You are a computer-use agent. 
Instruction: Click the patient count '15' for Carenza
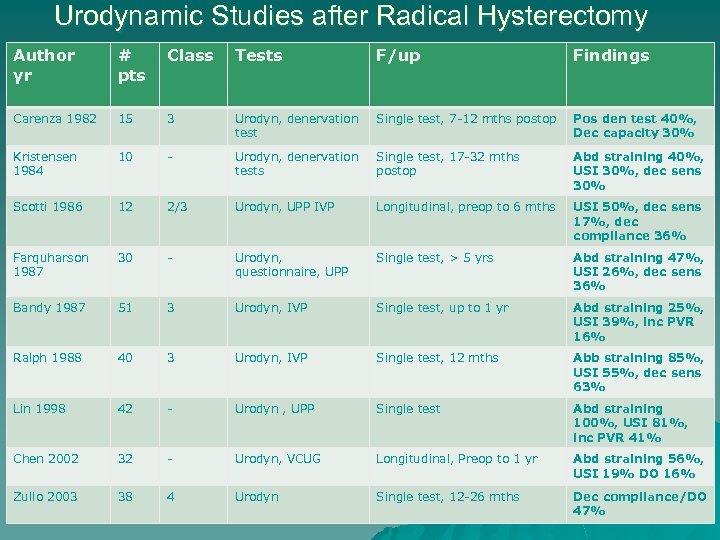tap(125, 119)
